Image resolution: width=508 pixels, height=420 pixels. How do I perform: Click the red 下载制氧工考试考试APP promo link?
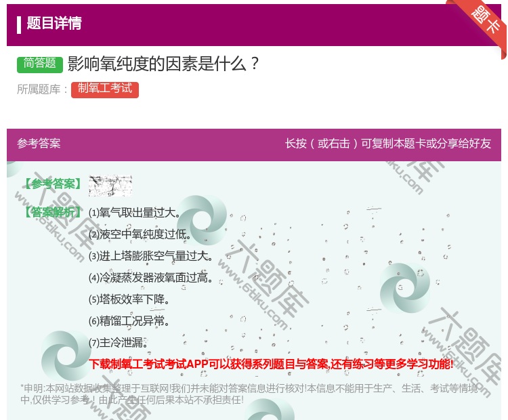pos(271,364)
